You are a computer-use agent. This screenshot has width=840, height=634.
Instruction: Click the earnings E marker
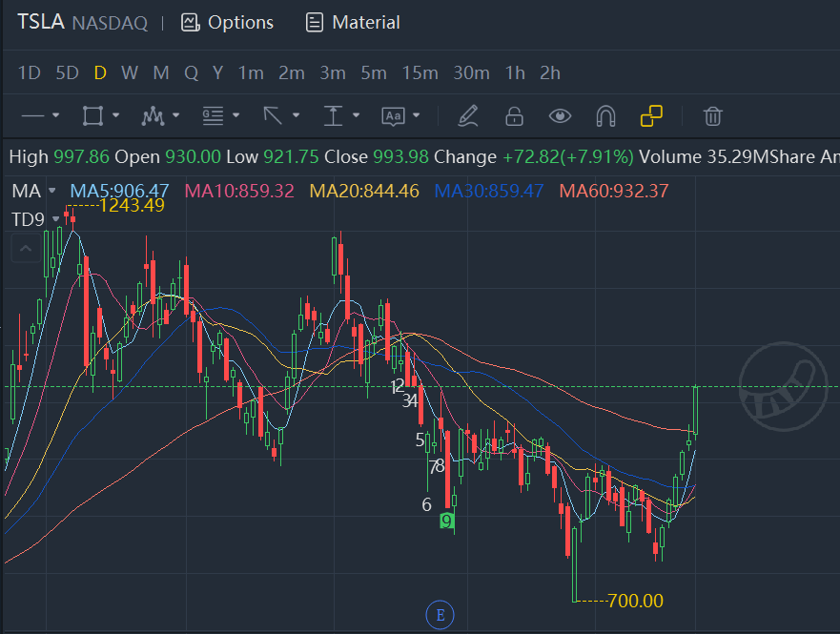tap(440, 615)
